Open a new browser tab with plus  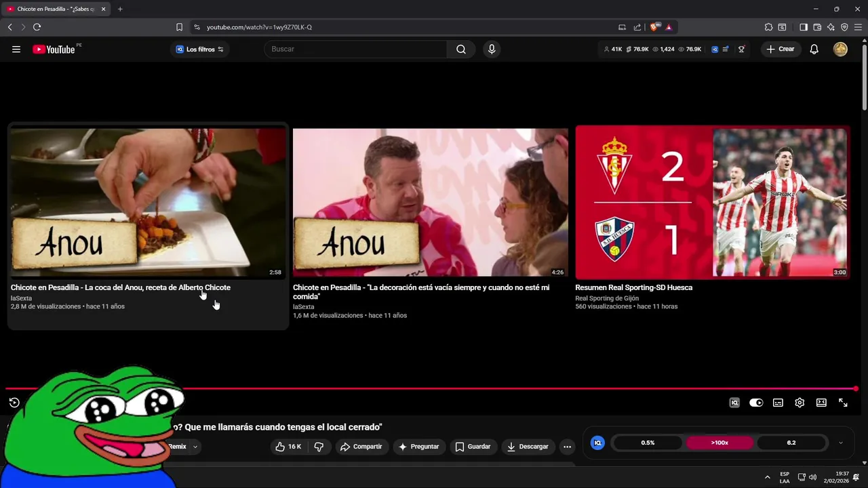click(x=120, y=9)
